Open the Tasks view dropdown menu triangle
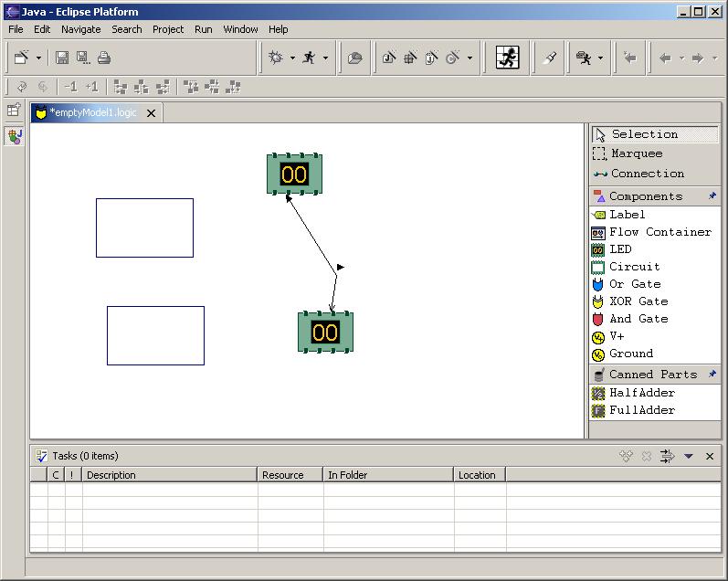This screenshot has height=581, width=728. tap(689, 457)
